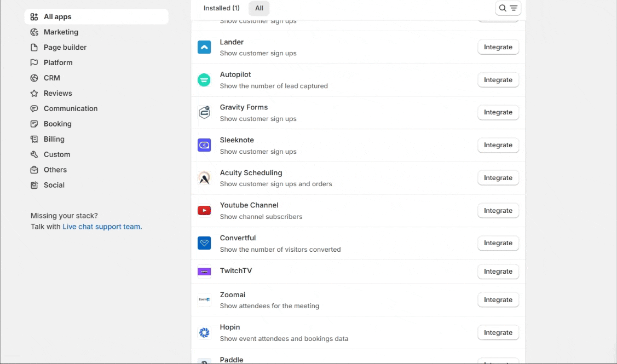Click the Youtube Channel app icon

(x=204, y=211)
